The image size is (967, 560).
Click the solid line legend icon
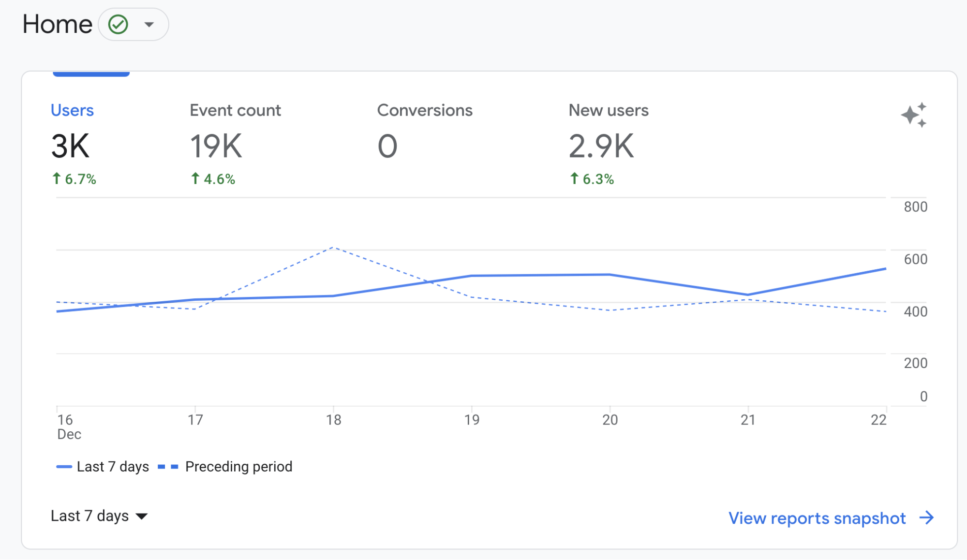coord(64,466)
